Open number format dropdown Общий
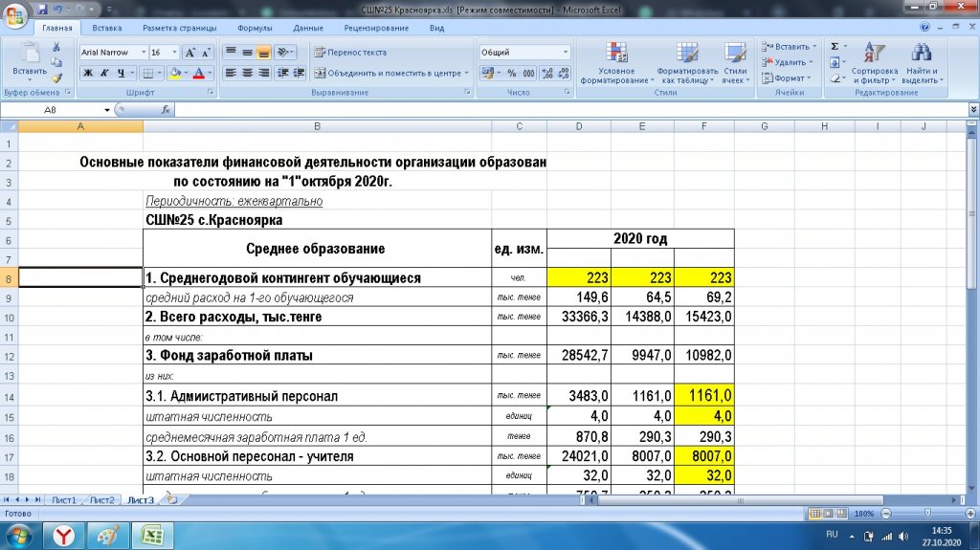Viewport: 980px width, 550px height. pyautogui.click(x=565, y=53)
